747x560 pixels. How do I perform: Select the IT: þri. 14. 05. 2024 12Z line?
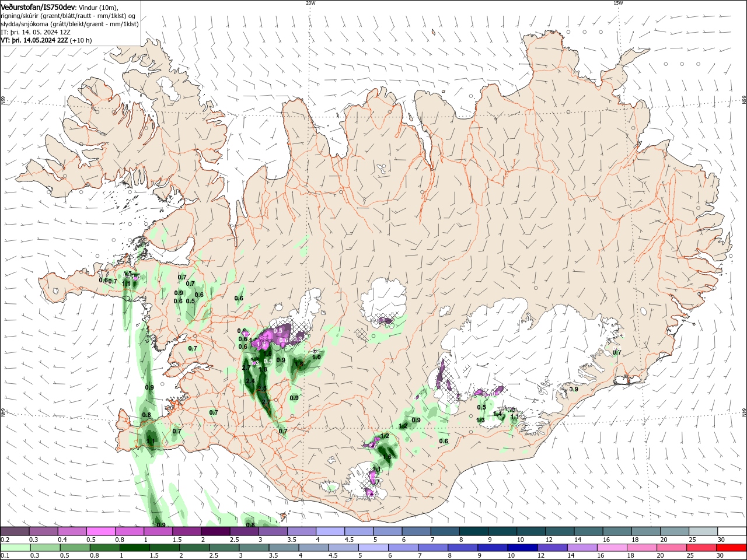point(36,32)
